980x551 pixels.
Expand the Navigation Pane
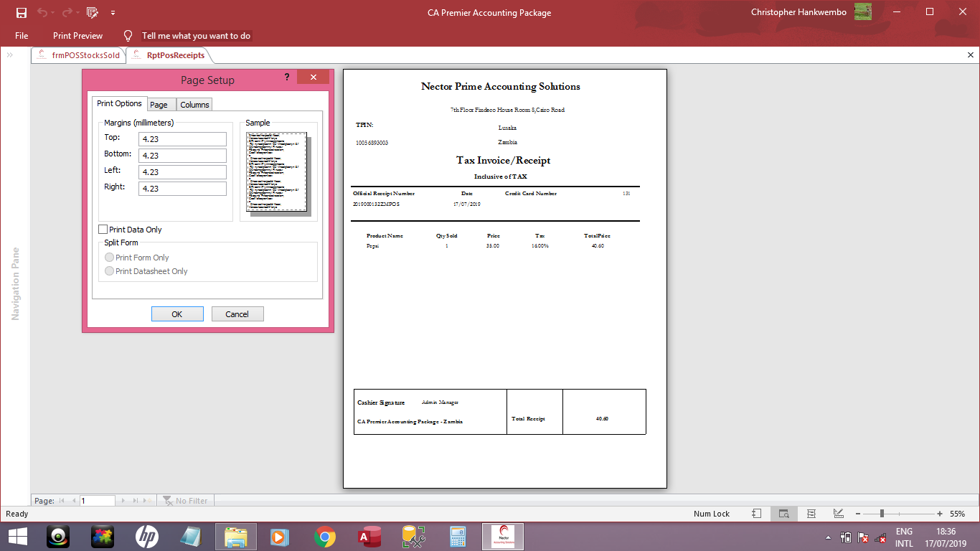[11, 55]
